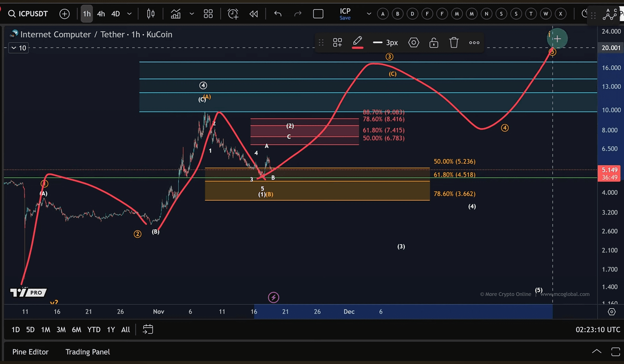Switch to the 4h timeframe

pos(101,14)
